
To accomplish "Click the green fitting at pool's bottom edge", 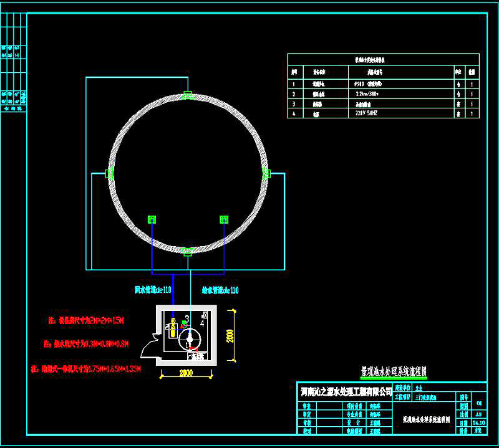I will (187, 251).
